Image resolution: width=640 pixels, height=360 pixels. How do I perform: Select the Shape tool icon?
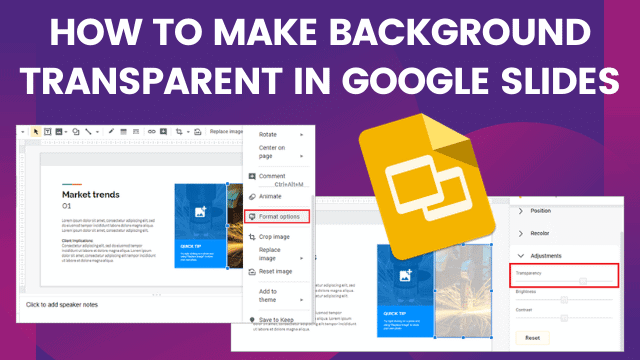point(76,131)
